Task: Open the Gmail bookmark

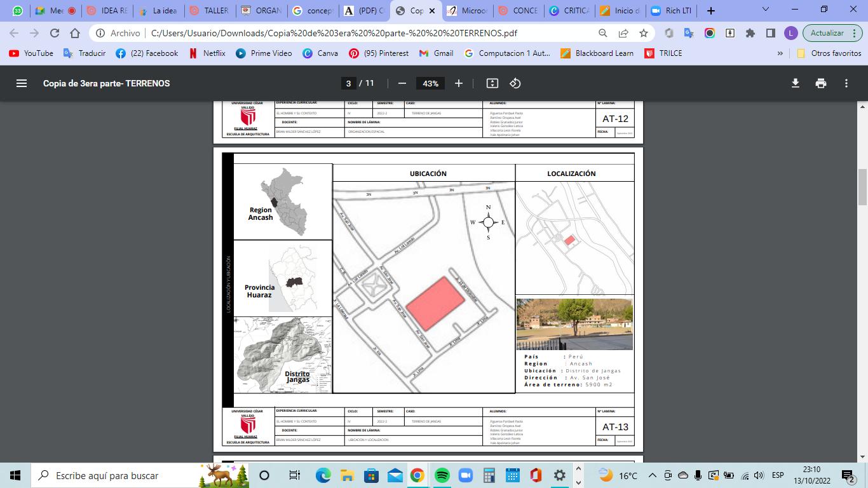Action: [437, 53]
